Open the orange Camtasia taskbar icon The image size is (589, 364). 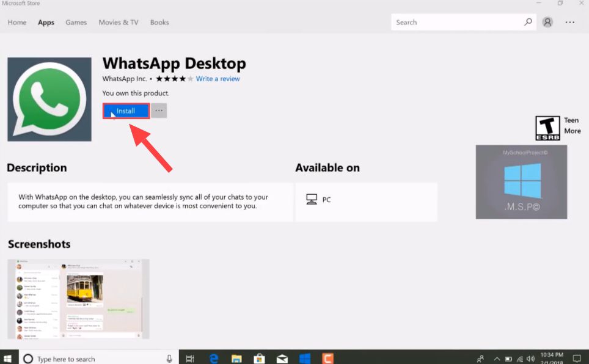tap(327, 359)
